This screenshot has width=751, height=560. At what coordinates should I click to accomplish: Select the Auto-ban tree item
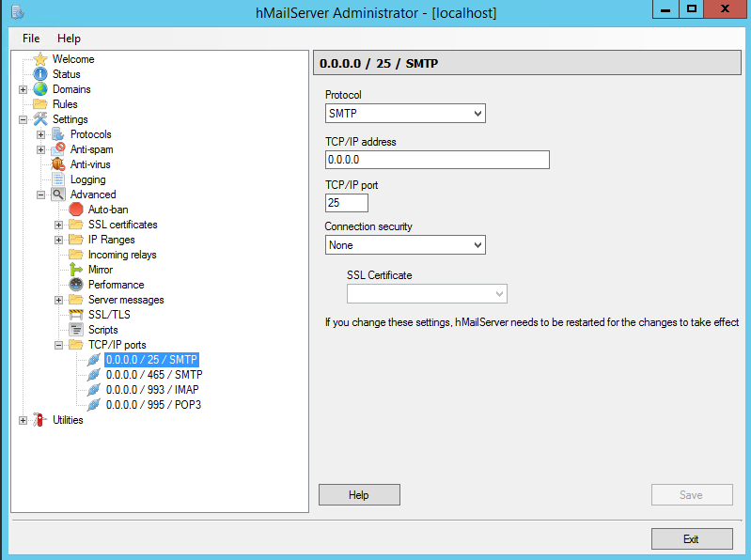[108, 210]
